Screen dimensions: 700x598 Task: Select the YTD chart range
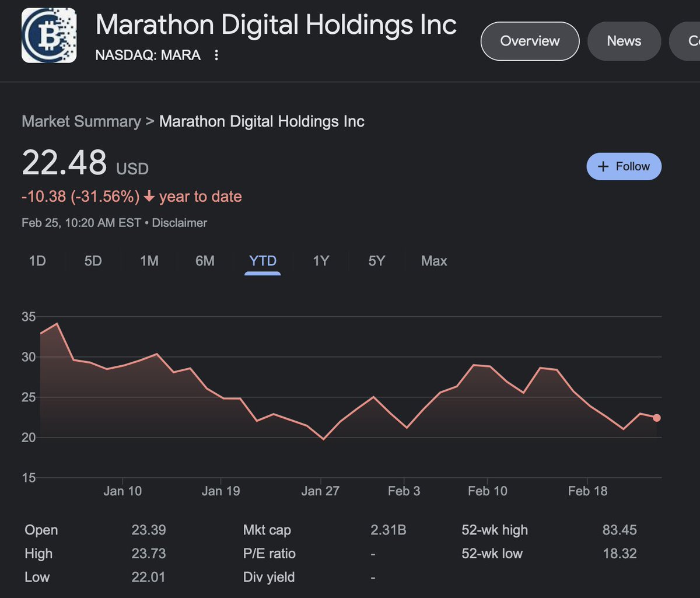[x=262, y=261]
